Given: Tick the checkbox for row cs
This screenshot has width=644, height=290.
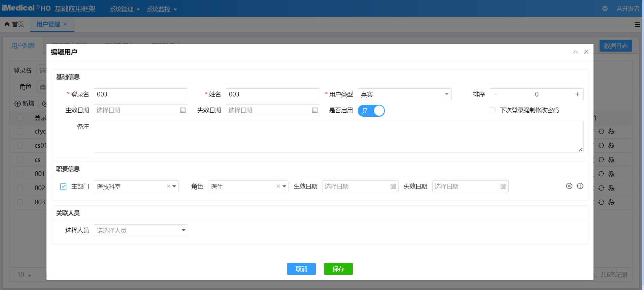Looking at the screenshot, I should coord(20,160).
